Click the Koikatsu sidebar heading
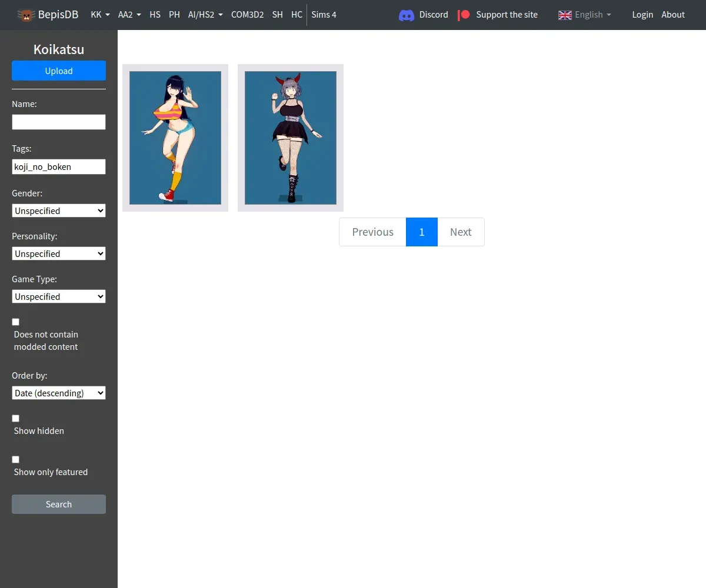Viewport: 706px width, 588px height. tap(59, 49)
